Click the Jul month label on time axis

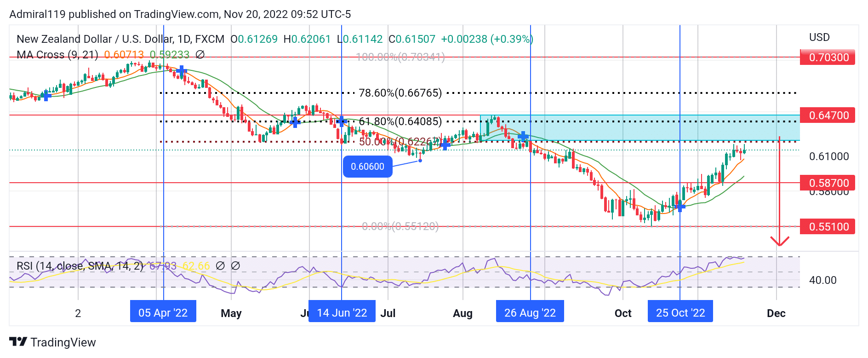click(388, 313)
